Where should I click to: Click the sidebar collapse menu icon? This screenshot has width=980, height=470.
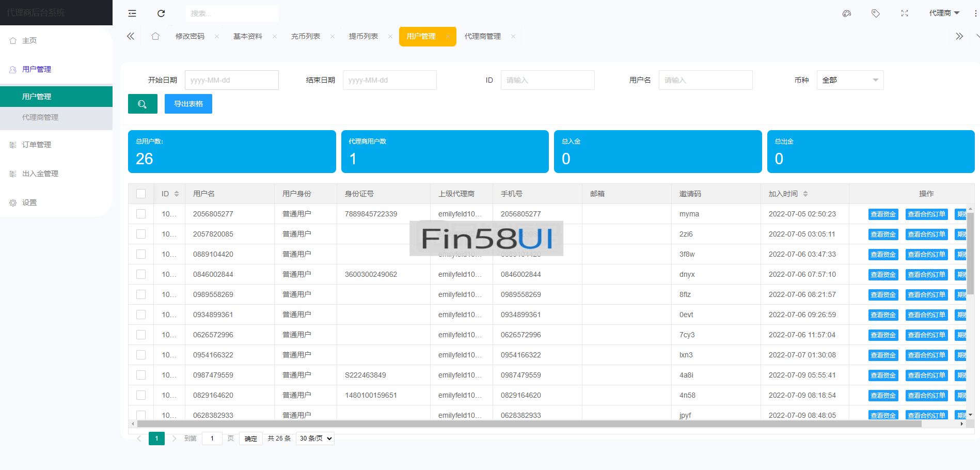click(x=132, y=13)
